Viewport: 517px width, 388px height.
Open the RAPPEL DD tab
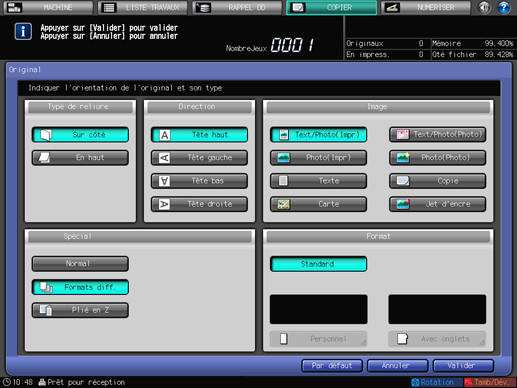tap(237, 7)
